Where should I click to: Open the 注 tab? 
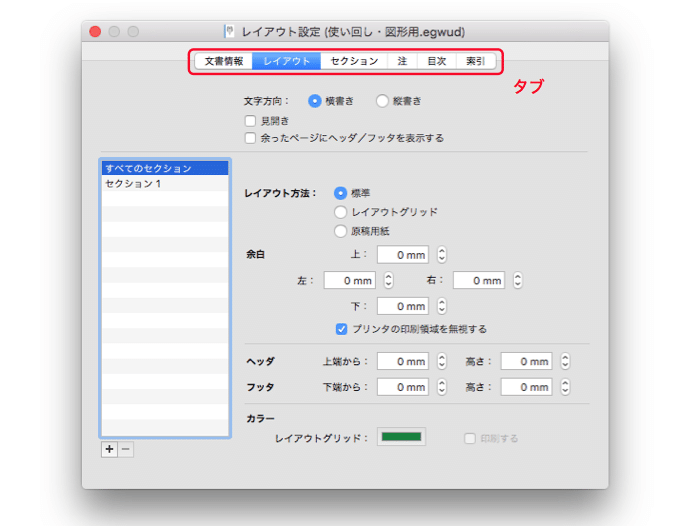point(402,61)
